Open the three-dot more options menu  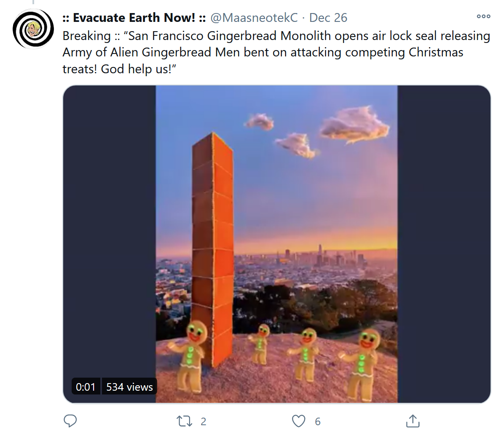coord(483,16)
